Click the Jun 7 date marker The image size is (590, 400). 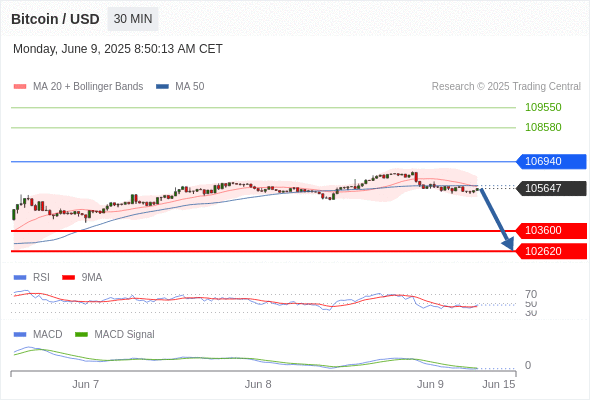[86, 384]
